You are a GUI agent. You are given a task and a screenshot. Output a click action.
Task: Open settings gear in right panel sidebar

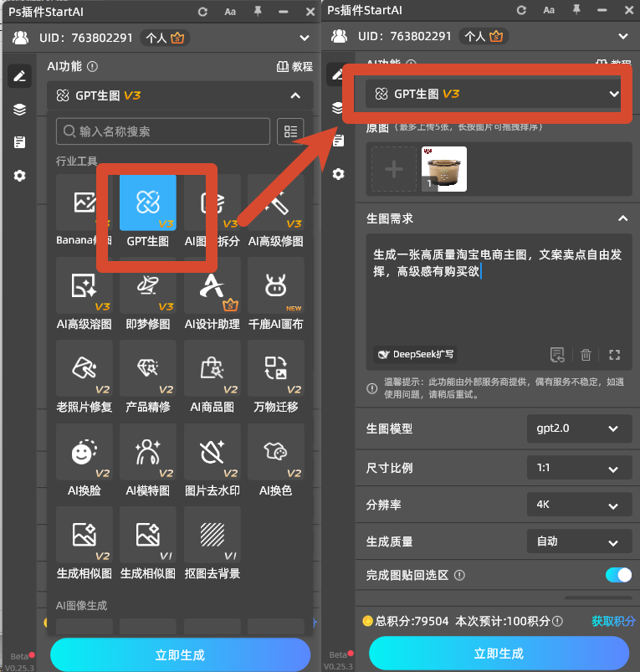pos(339,174)
